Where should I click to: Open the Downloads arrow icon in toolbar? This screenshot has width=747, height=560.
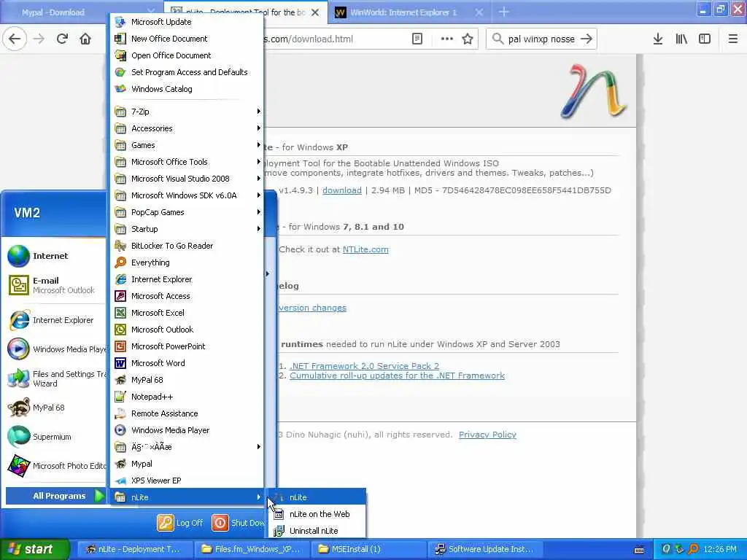coord(658,39)
